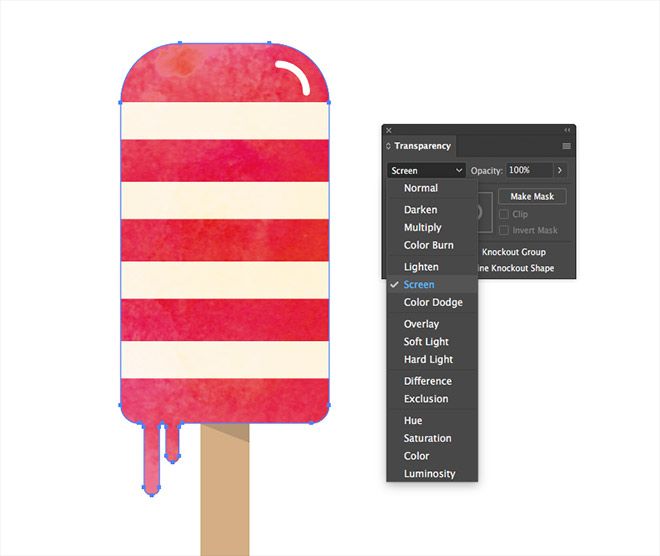
Task: Choose Exclusion blending mode
Action: pyautogui.click(x=432, y=399)
